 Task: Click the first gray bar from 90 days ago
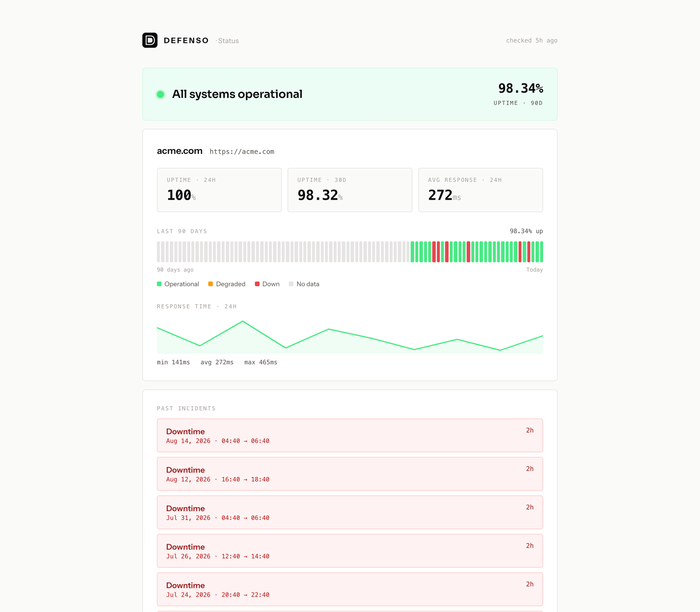tap(158, 252)
